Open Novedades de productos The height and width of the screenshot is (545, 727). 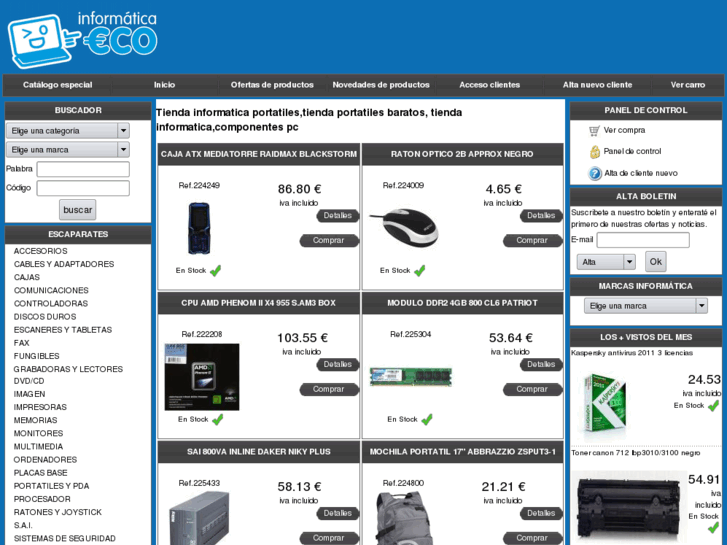click(x=381, y=85)
